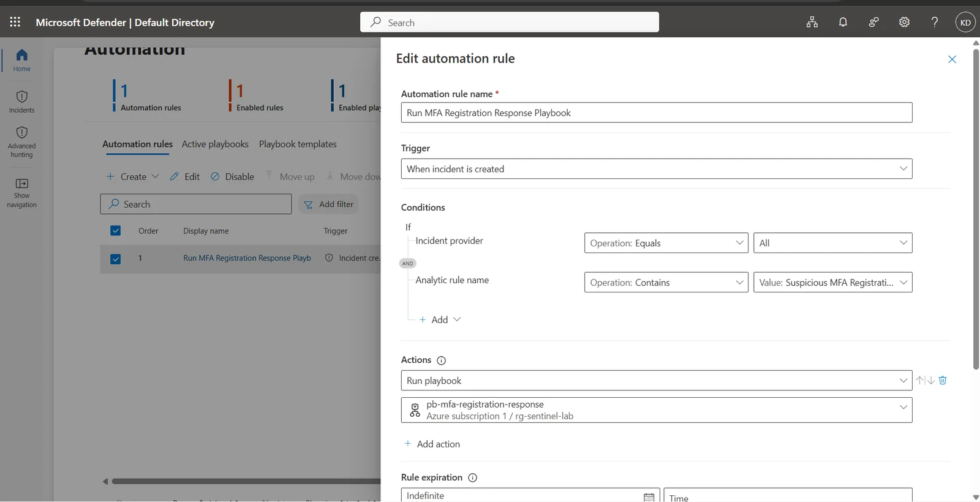Open the KD account avatar
This screenshot has height=502, width=980.
point(965,22)
